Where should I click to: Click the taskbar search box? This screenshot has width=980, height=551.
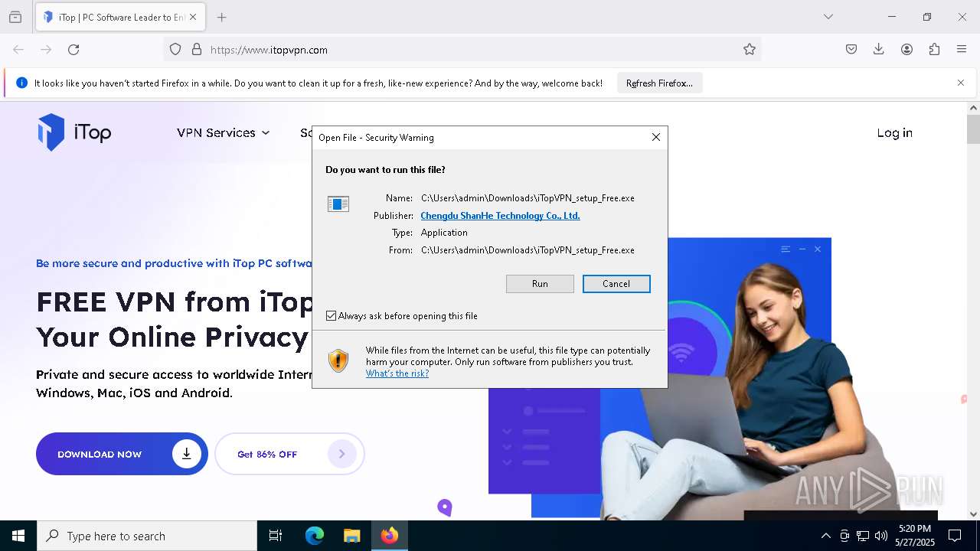(147, 536)
